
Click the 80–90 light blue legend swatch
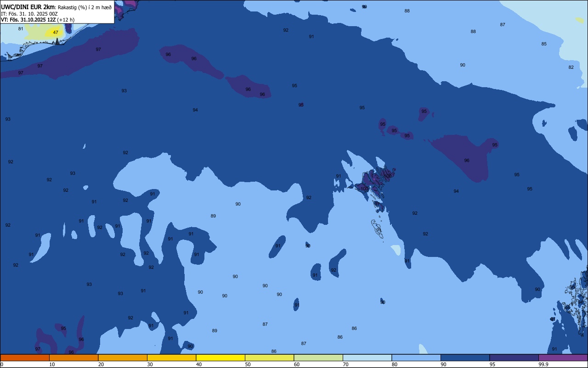(x=416, y=357)
